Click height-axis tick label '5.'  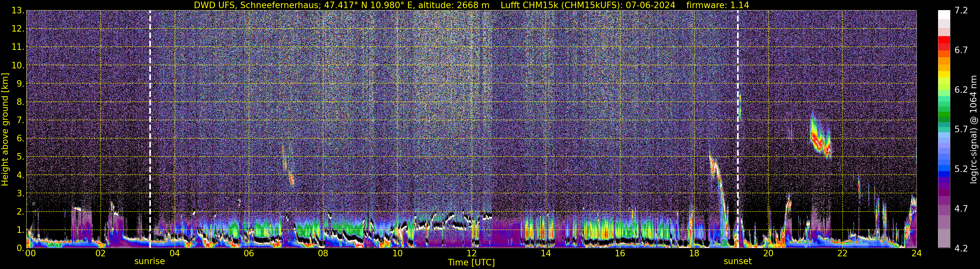pyautogui.click(x=20, y=157)
